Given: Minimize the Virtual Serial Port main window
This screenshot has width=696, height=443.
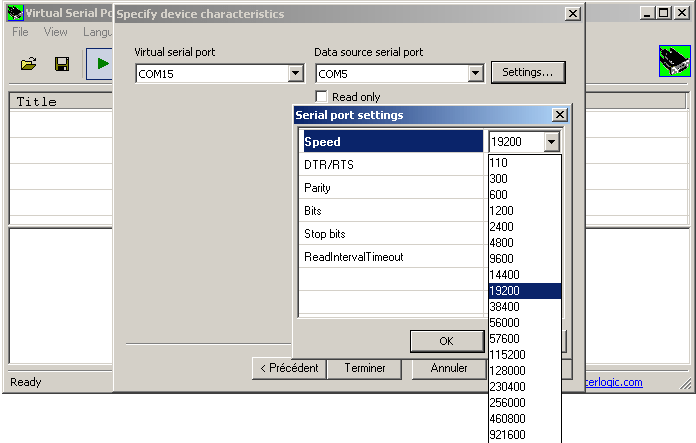Looking at the screenshot, I should 648,13.
